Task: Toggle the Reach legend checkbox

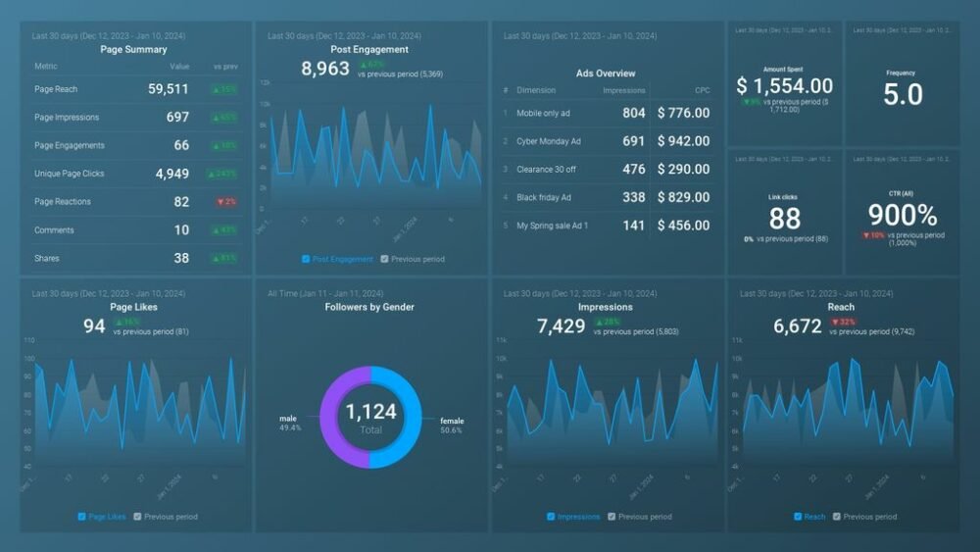Action: click(x=798, y=517)
